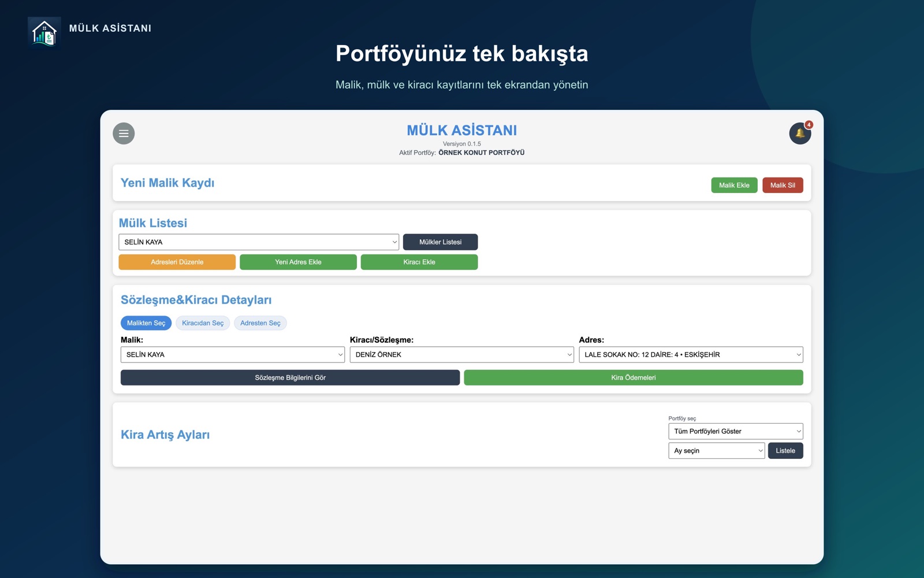Click Sözleşme Bilgilerini Gör button
The height and width of the screenshot is (578, 924).
tap(290, 377)
